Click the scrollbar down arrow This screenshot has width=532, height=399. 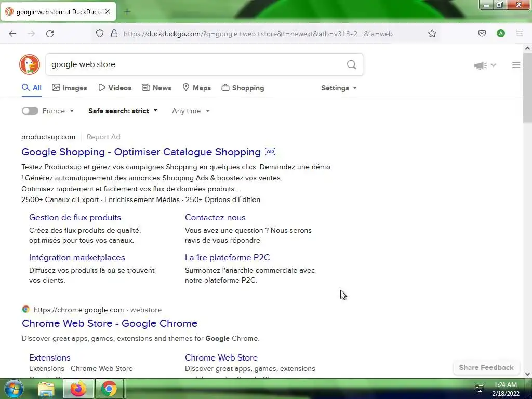(527, 374)
